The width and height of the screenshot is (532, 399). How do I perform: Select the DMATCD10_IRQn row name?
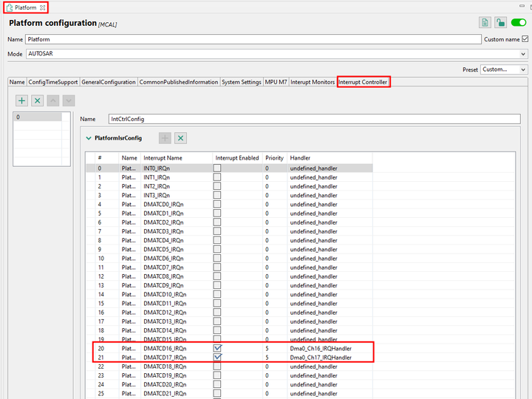(165, 295)
